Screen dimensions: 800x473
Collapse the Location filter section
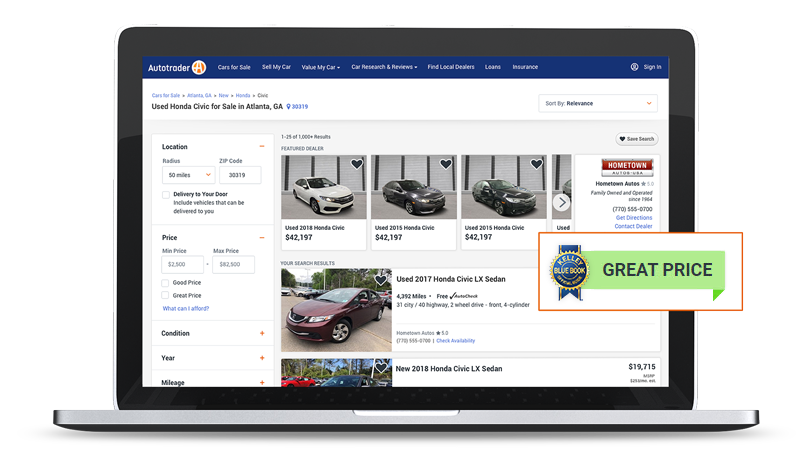coord(262,146)
